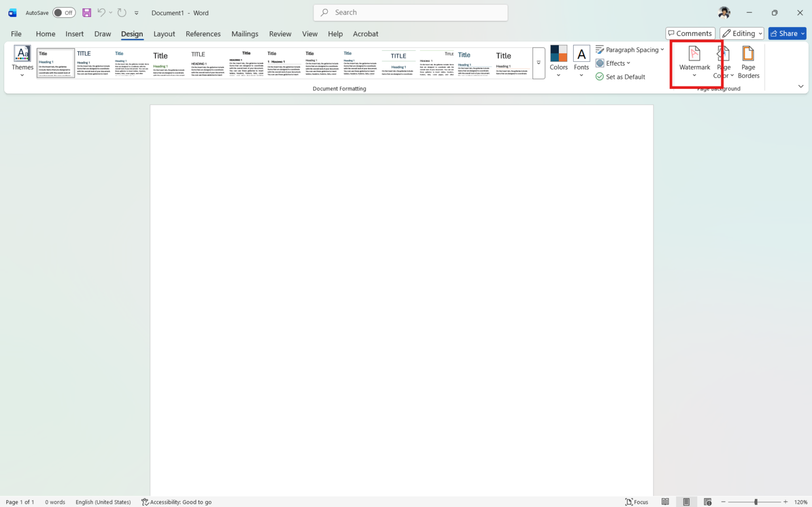Click English (United States) language indicator
This screenshot has height=507, width=812.
(103, 502)
